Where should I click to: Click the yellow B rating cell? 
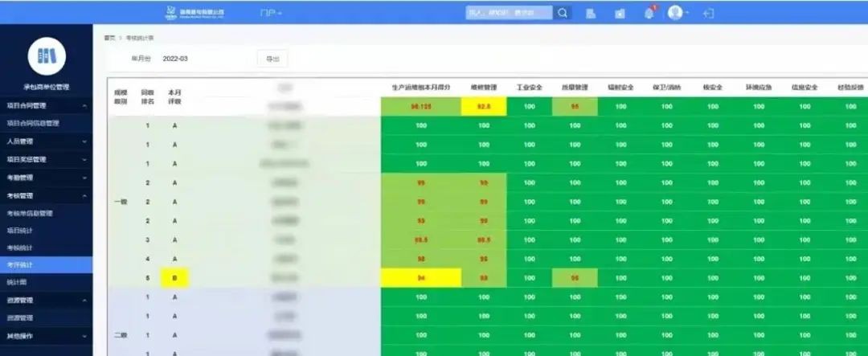point(174,278)
